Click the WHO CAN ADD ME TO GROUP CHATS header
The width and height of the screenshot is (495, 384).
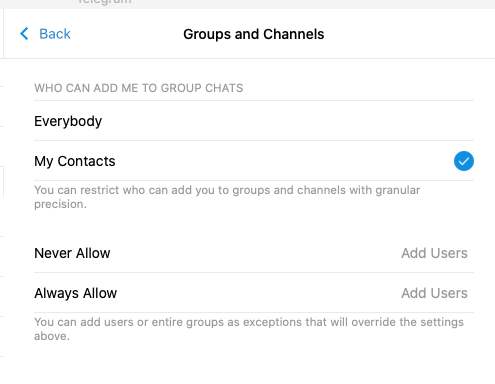[x=139, y=88]
